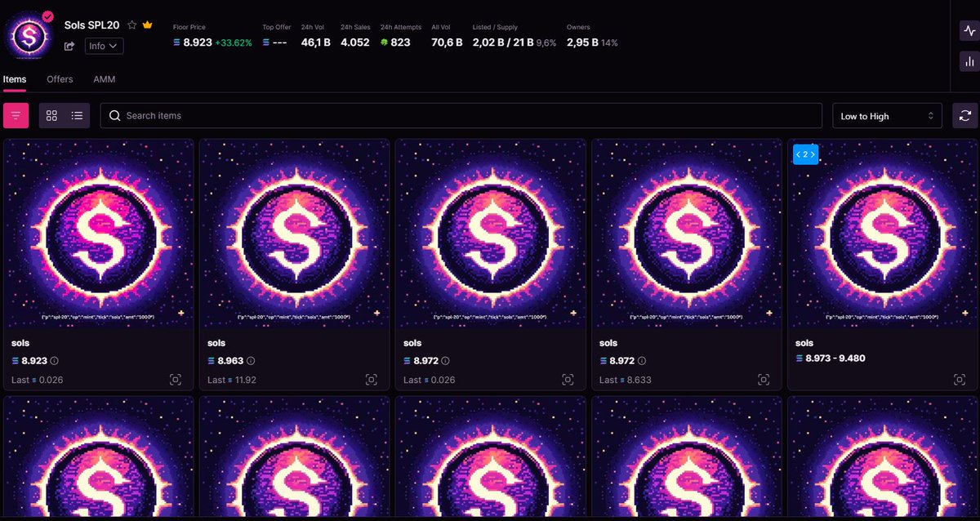Expand the Info dropdown
Image resolution: width=980 pixels, height=521 pixels.
105,46
